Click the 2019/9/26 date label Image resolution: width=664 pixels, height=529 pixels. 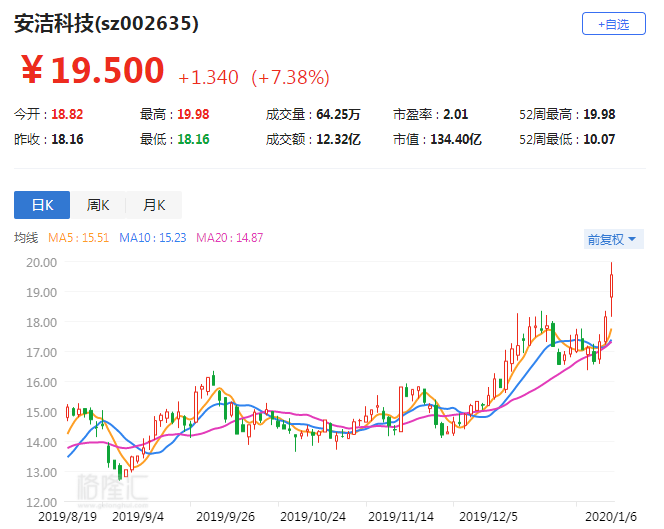[x=225, y=517]
